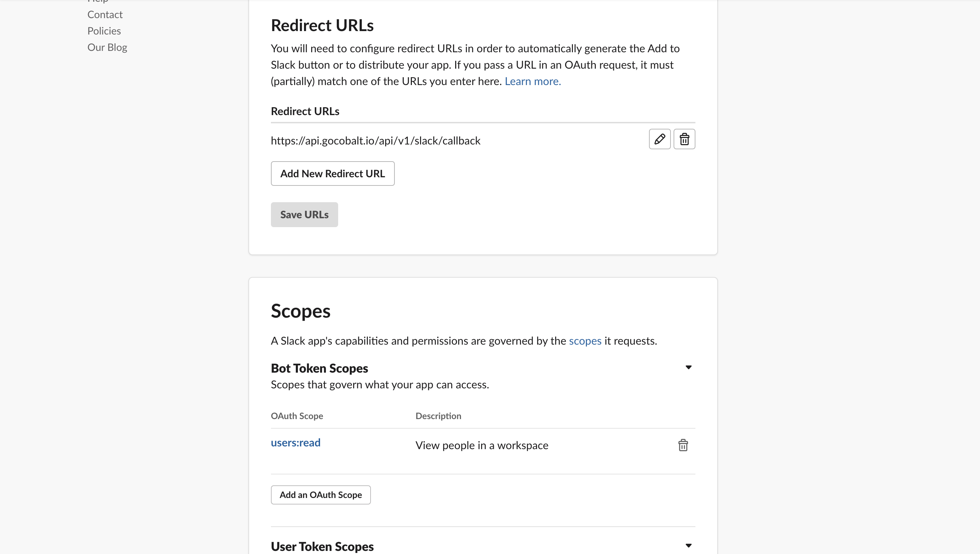Click the Redirect URLs section heading

[322, 25]
